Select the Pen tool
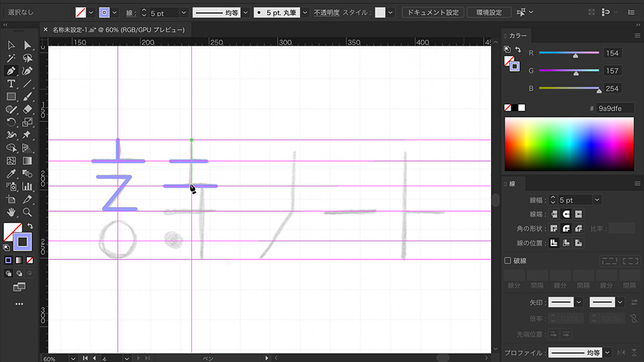 11,71
